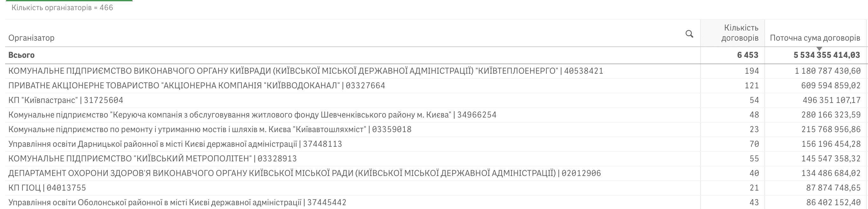Viewport: 868px width, 209px height.
Task: Sort by the Організатор column header
Action: coord(31,38)
